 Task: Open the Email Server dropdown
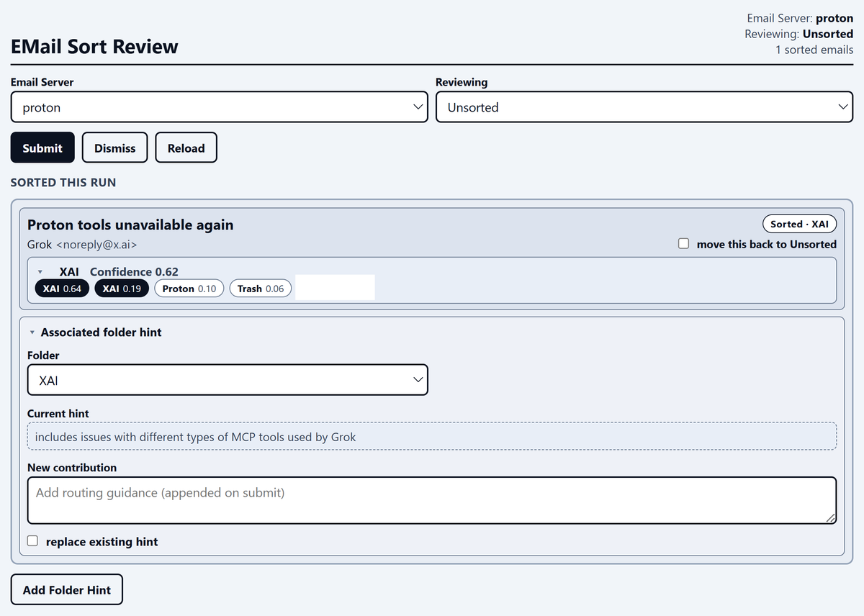[220, 107]
